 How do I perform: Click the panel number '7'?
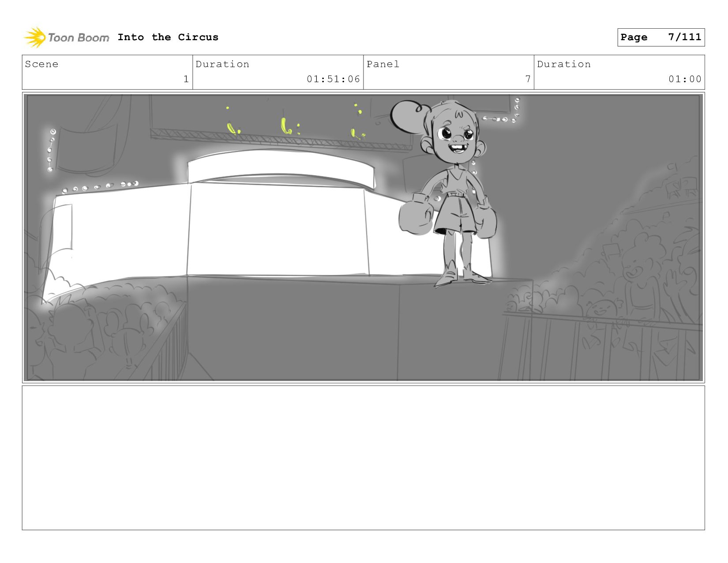pyautogui.click(x=528, y=79)
